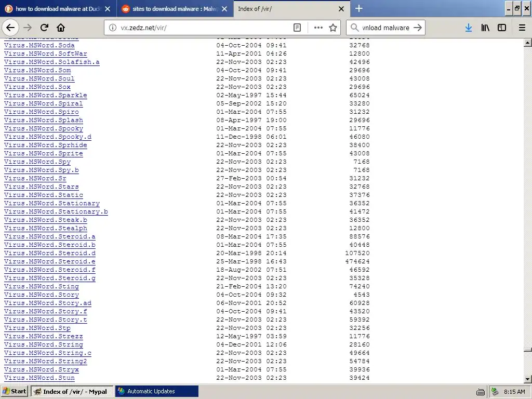Open Virus.MSWord.Soda link
The image size is (532, 399).
click(x=39, y=45)
